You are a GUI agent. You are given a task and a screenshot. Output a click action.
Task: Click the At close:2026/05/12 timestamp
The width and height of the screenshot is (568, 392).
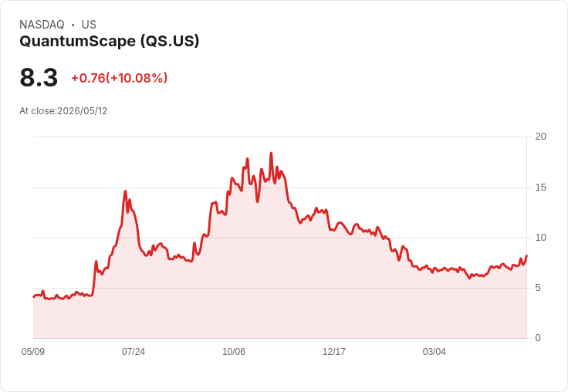tap(63, 111)
